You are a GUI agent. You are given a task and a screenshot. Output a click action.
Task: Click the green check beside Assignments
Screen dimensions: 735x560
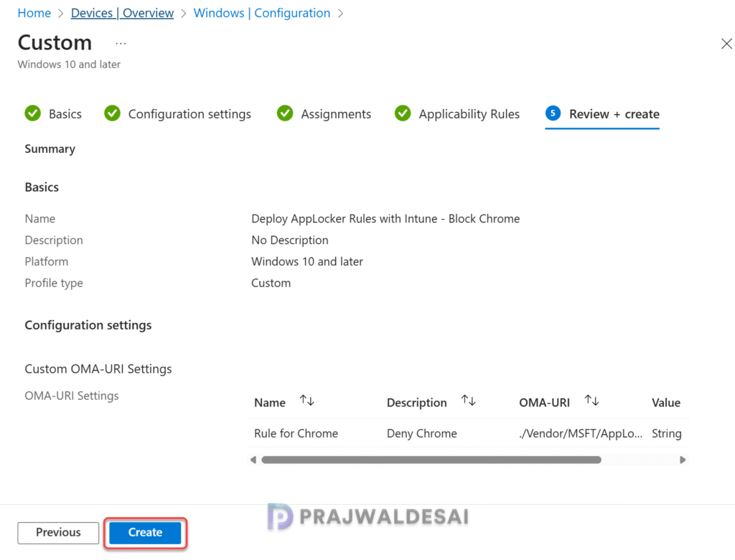tap(285, 113)
